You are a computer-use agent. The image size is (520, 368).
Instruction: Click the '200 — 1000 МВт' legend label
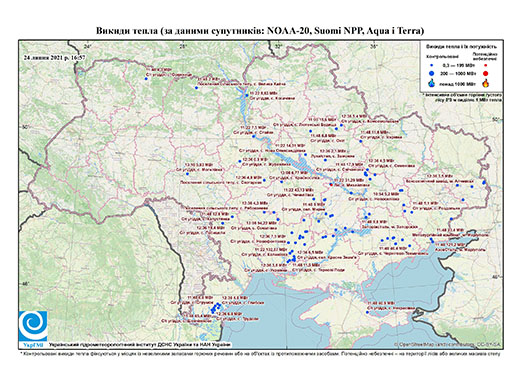pos(458,73)
